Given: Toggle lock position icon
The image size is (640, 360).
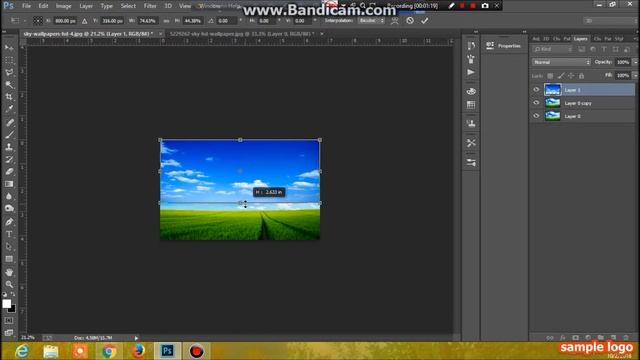Looking at the screenshot, I should (x=571, y=76).
